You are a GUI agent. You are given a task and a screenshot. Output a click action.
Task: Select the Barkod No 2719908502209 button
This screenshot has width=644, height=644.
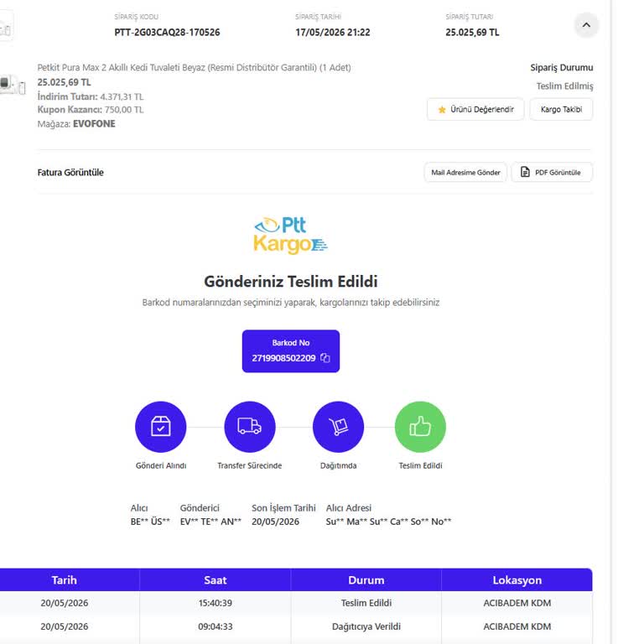(x=291, y=351)
